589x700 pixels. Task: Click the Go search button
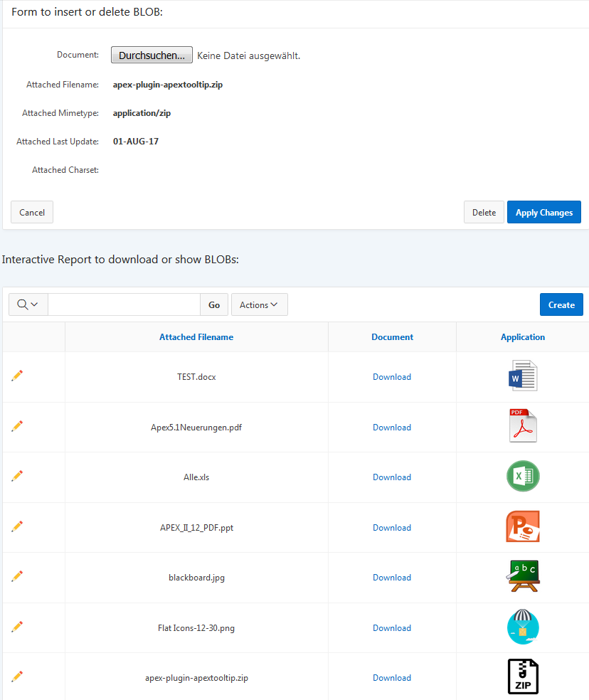214,304
